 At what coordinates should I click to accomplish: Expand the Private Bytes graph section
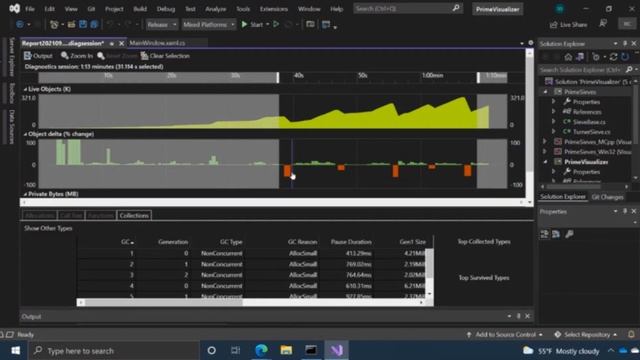(x=25, y=194)
